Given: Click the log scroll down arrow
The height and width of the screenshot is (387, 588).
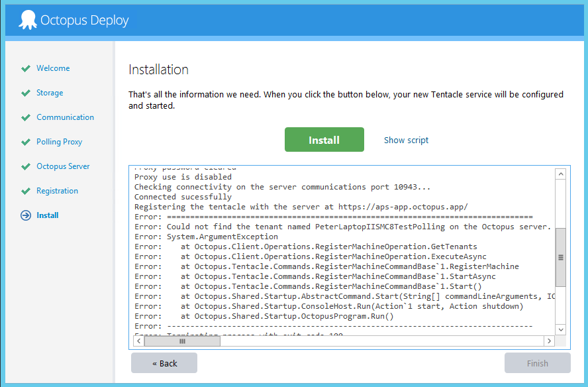Looking at the screenshot, I should pyautogui.click(x=561, y=329).
